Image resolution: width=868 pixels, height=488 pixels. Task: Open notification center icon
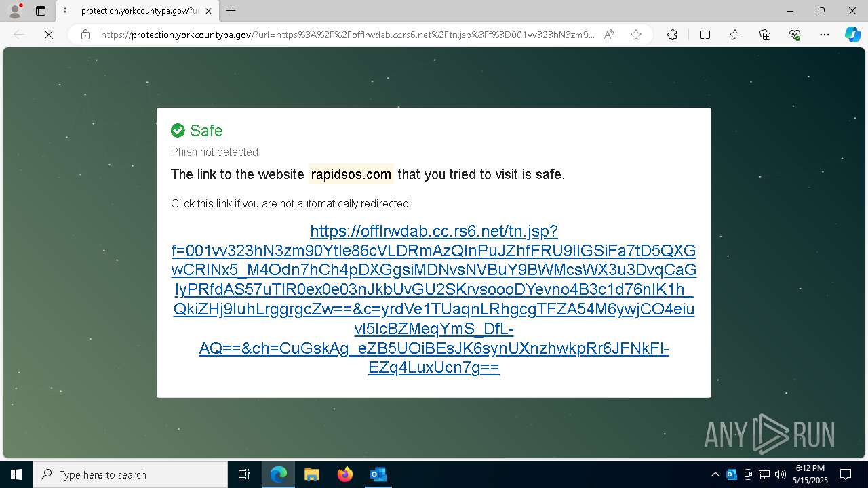[846, 474]
